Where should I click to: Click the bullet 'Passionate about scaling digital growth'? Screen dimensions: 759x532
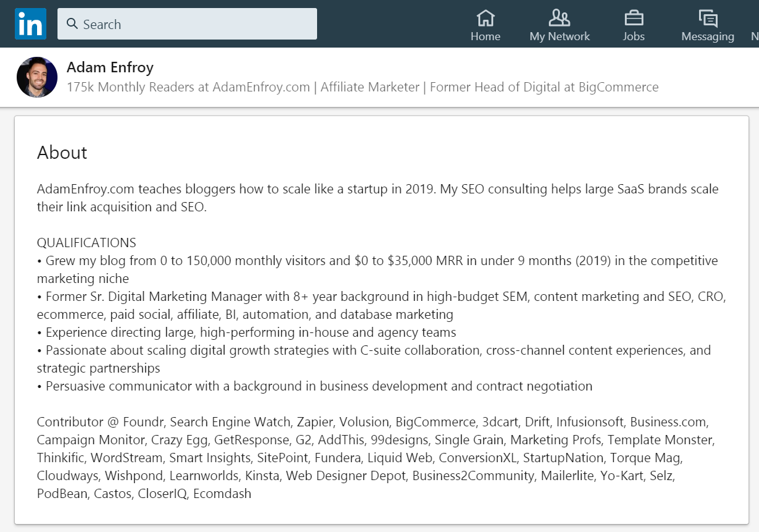click(x=374, y=359)
